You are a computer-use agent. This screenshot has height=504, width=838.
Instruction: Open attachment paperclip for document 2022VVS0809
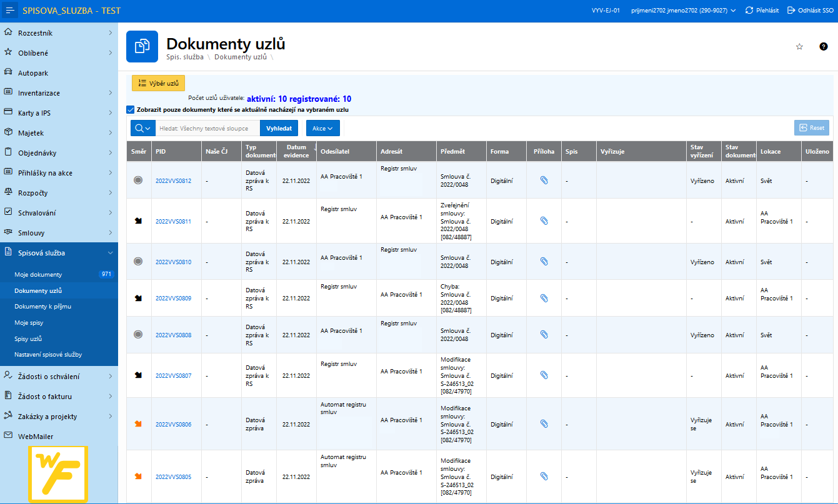[x=544, y=298]
